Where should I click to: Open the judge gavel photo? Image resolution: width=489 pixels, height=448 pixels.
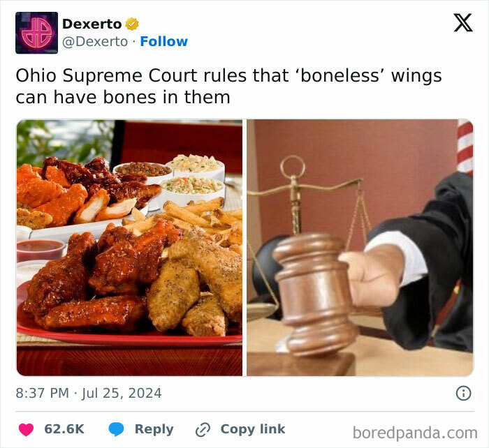360,248
